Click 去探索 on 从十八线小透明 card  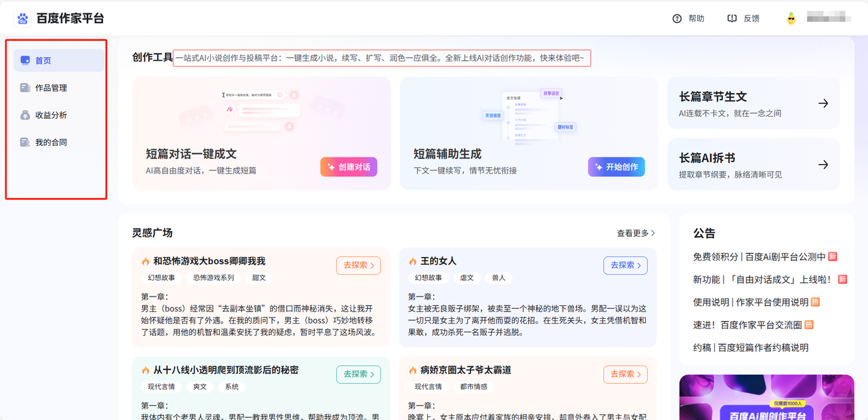tap(358, 374)
